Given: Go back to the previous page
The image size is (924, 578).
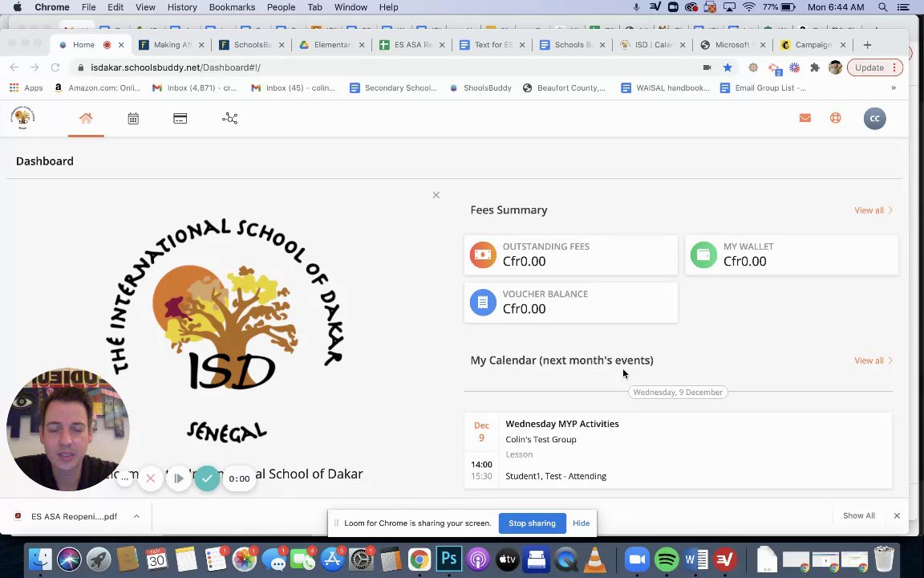Looking at the screenshot, I should 14,67.
